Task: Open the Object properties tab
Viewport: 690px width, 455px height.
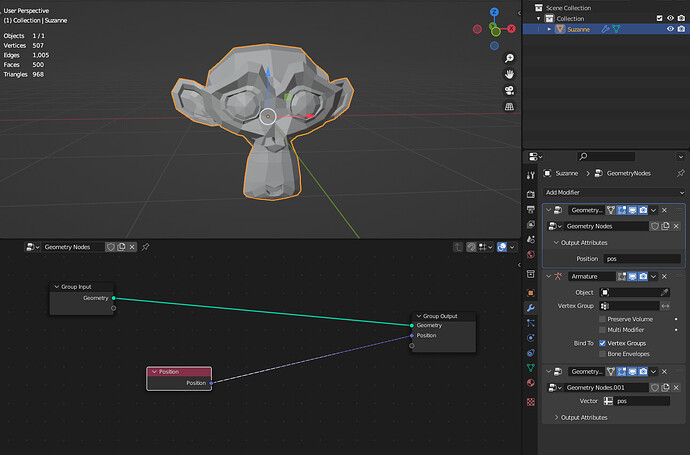Action: pyautogui.click(x=531, y=293)
